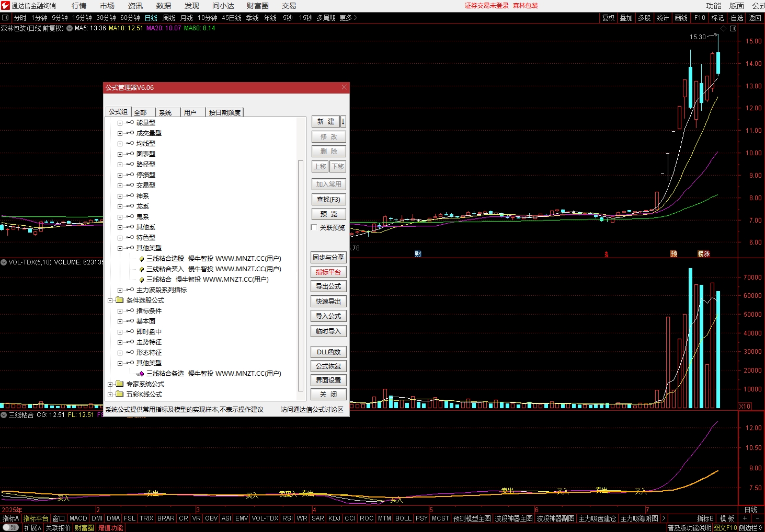Click the 新建 button
This screenshot has height=532, width=765.
tap(326, 121)
